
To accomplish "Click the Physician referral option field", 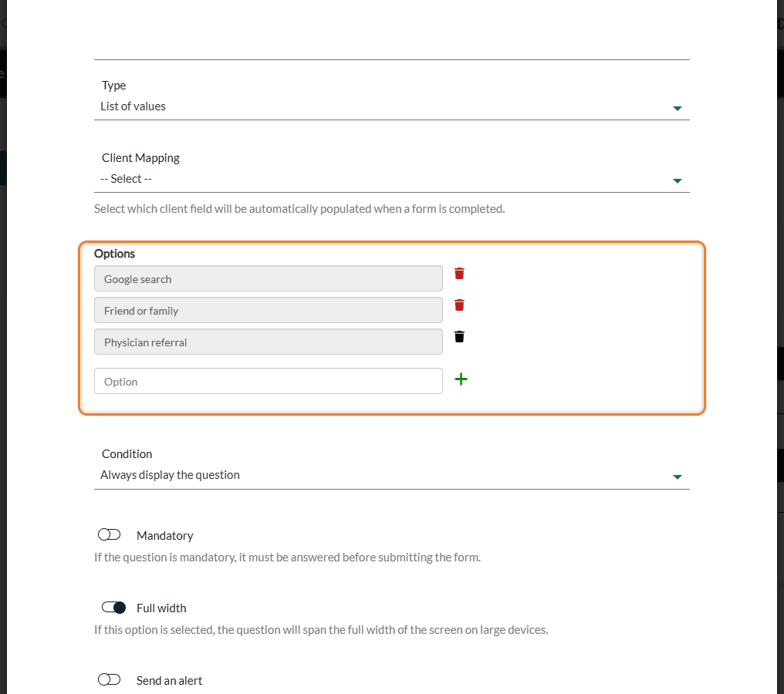I will click(268, 342).
